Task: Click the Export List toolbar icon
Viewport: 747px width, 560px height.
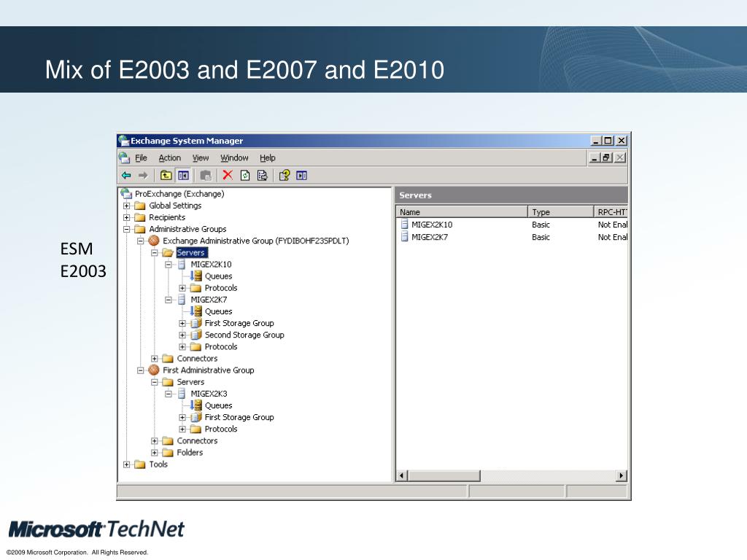Action: click(263, 175)
